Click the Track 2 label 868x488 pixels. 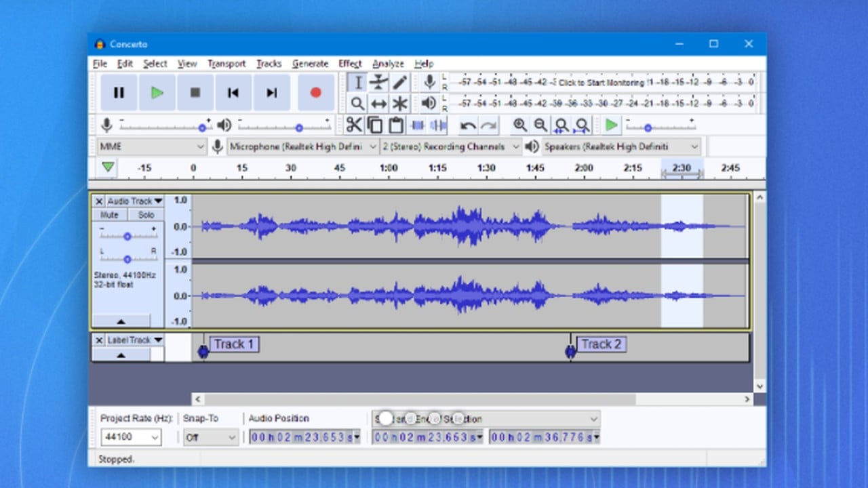[x=600, y=344]
